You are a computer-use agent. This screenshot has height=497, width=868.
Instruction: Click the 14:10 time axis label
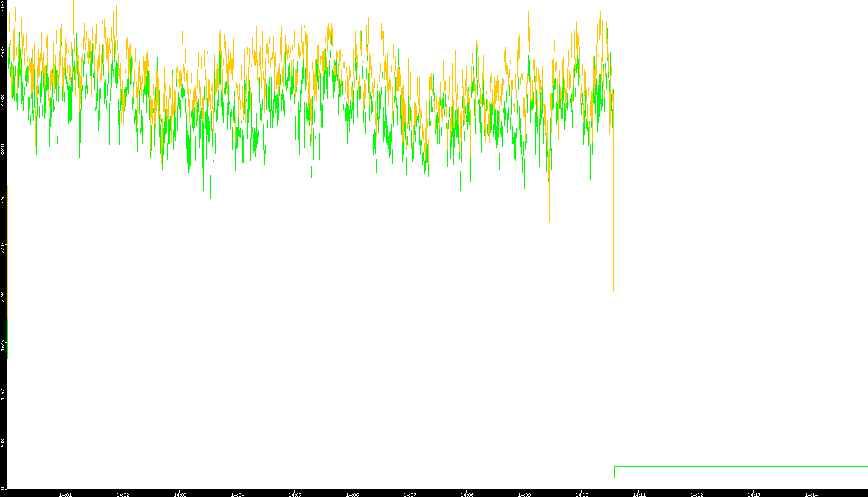582,495
